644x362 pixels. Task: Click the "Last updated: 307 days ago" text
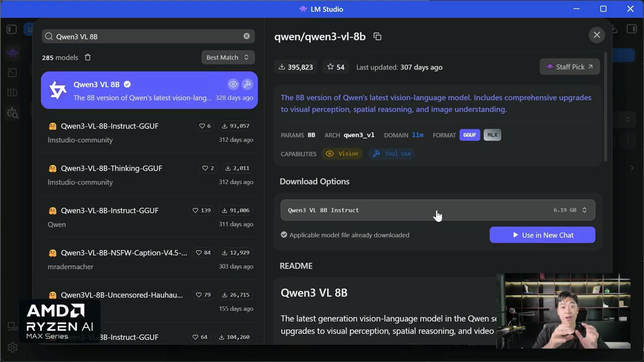[399, 67]
